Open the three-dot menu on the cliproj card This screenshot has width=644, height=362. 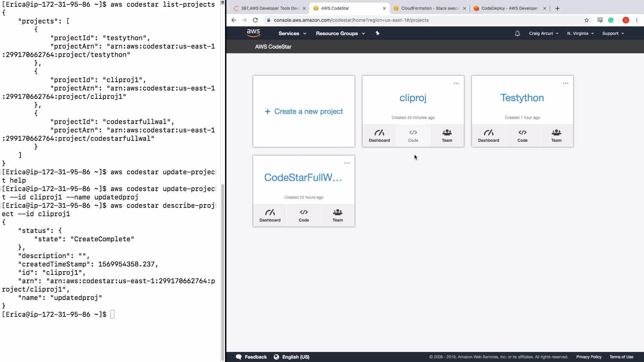pyautogui.click(x=456, y=83)
